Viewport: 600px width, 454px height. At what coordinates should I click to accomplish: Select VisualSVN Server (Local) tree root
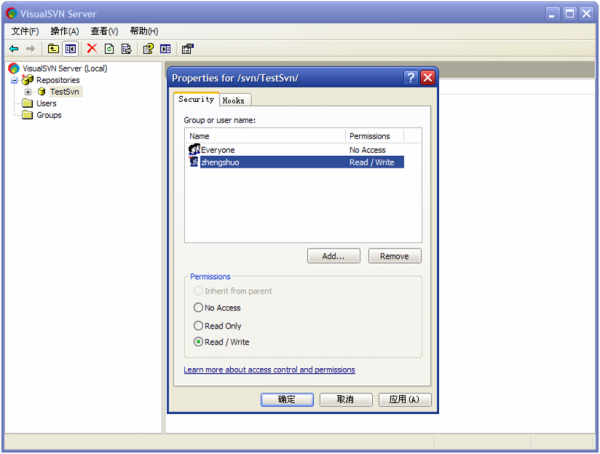65,69
